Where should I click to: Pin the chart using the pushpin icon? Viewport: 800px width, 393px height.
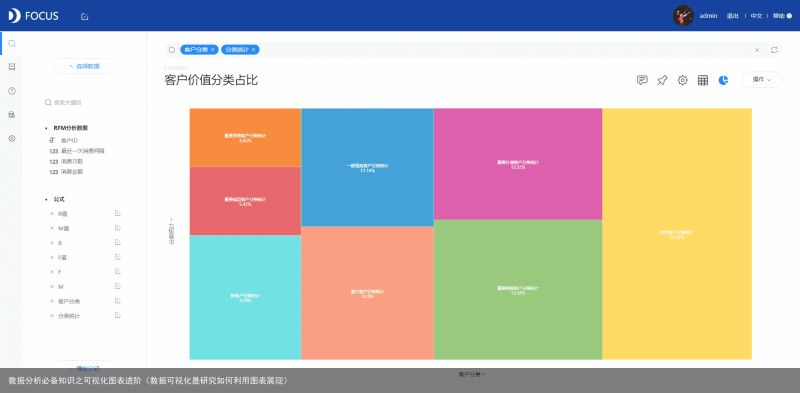pos(662,80)
